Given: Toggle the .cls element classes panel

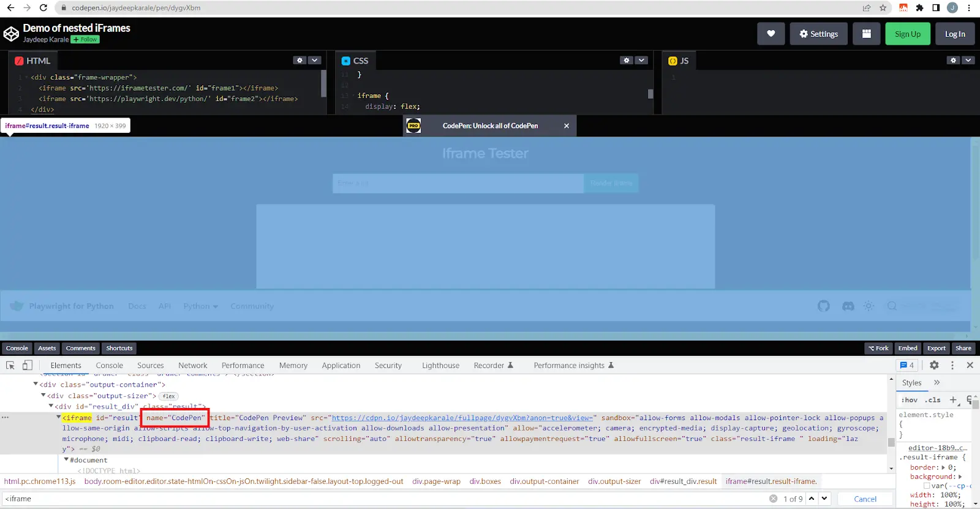Looking at the screenshot, I should coord(933,400).
